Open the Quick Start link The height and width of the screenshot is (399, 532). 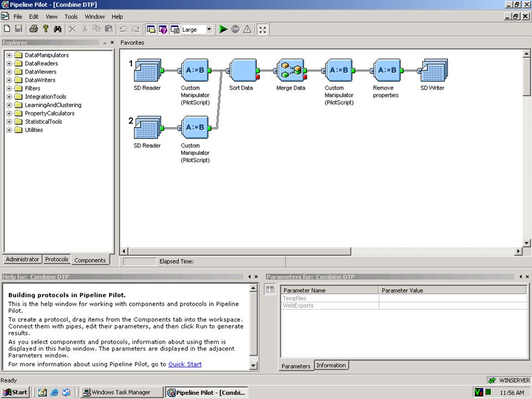pos(185,364)
